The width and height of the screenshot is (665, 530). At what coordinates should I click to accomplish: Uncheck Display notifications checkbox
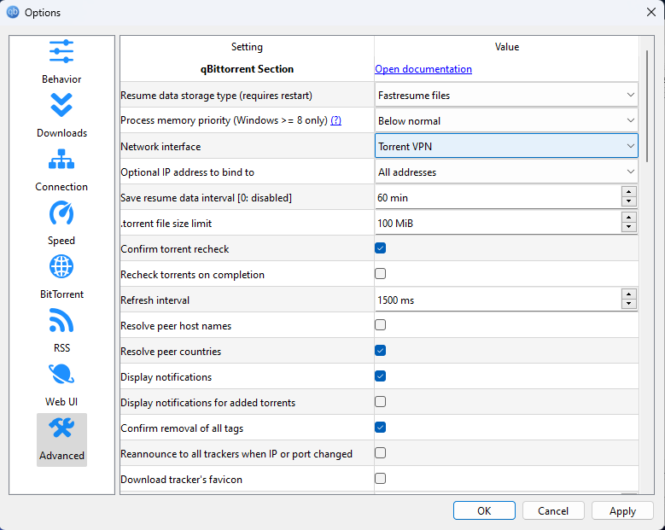[x=380, y=376]
